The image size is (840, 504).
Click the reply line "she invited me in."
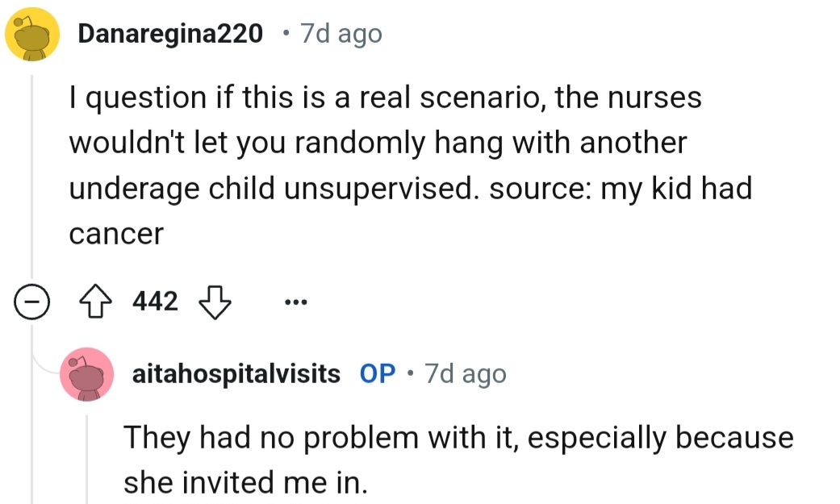pos(245,482)
